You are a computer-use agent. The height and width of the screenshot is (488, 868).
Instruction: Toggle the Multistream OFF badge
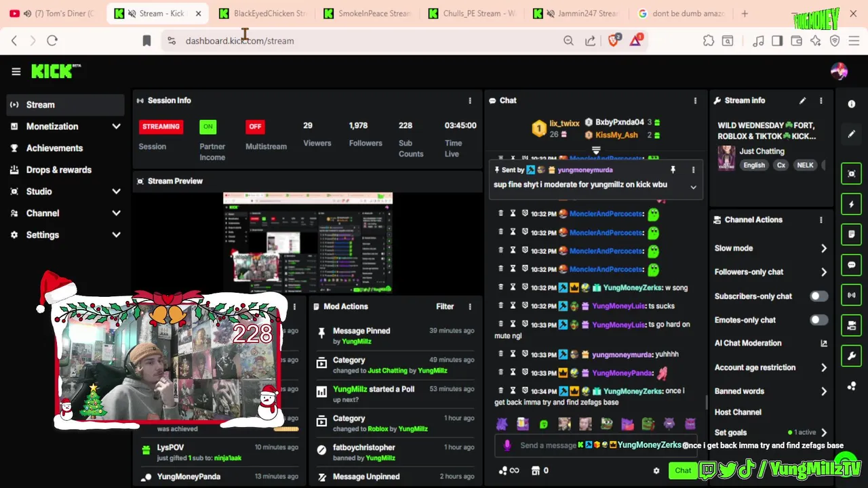[x=255, y=127]
